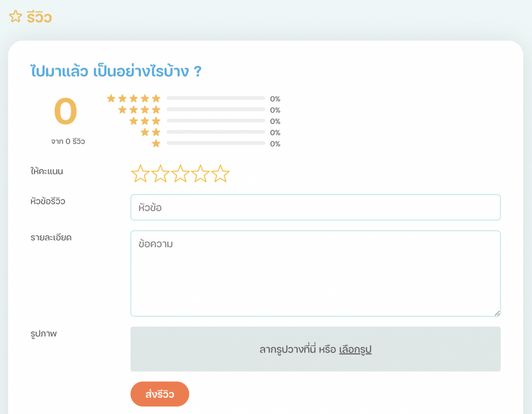Click the five-star group in the breakdown
The height and width of the screenshot is (414, 532).
tap(134, 98)
